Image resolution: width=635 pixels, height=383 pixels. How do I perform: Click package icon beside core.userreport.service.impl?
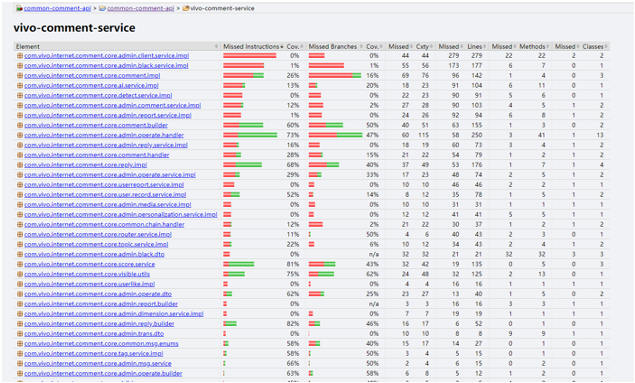click(x=19, y=185)
